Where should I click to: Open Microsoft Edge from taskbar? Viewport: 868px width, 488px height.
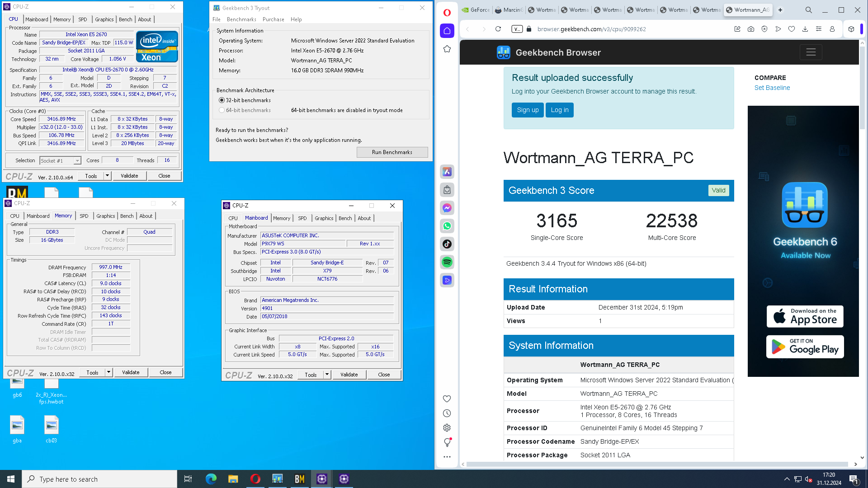(x=211, y=479)
